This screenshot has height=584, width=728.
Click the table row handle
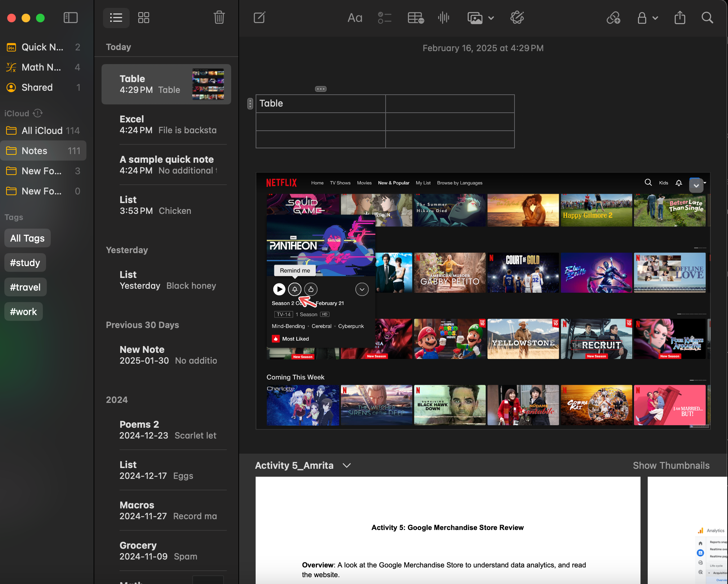250,104
